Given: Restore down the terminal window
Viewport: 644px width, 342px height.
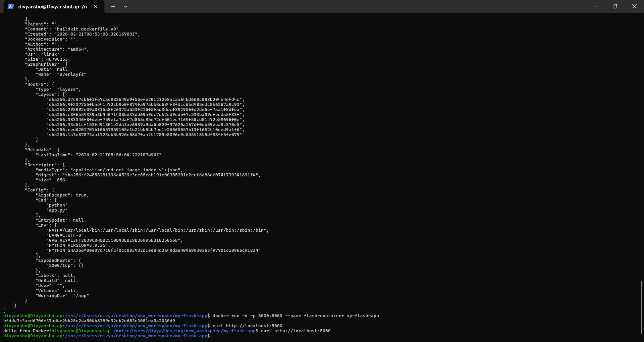Looking at the screenshot, I should pos(614,6).
